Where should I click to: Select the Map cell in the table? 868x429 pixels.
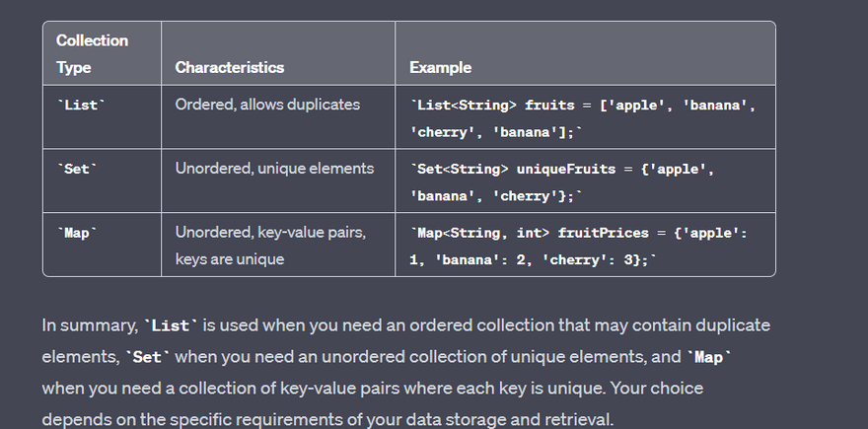coord(76,233)
